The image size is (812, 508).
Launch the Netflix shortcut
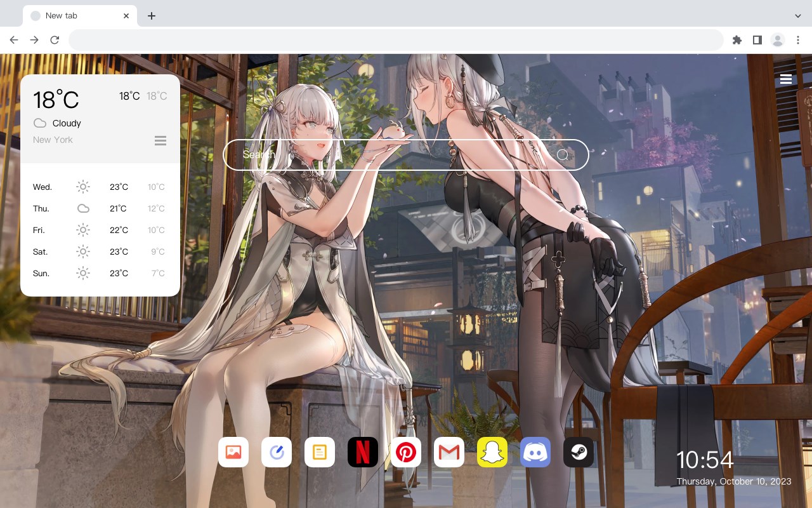(363, 452)
